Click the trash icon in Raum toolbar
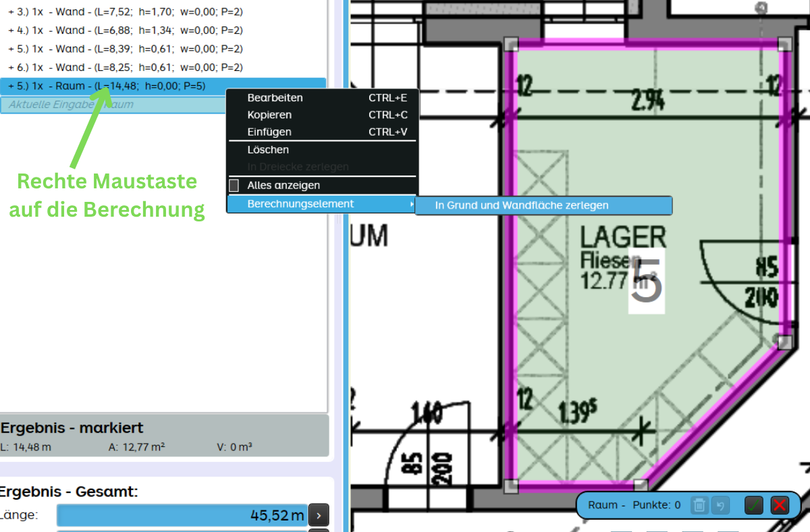810x532 pixels. tap(700, 504)
